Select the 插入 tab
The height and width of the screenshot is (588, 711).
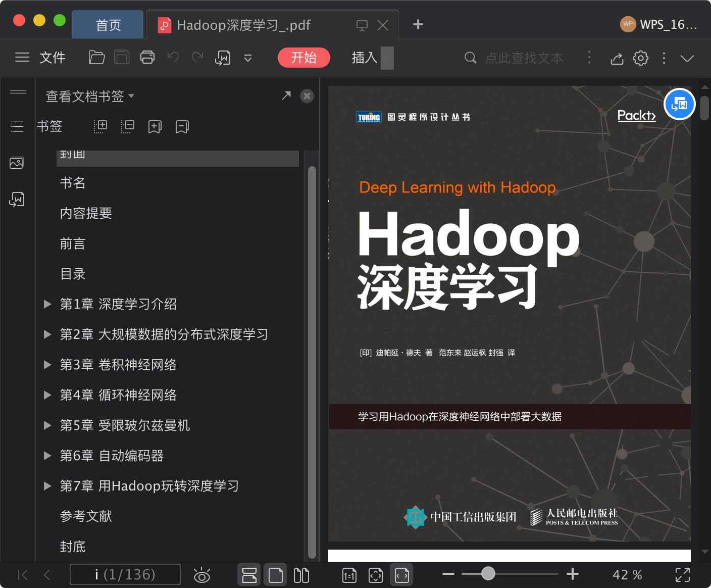tap(365, 58)
